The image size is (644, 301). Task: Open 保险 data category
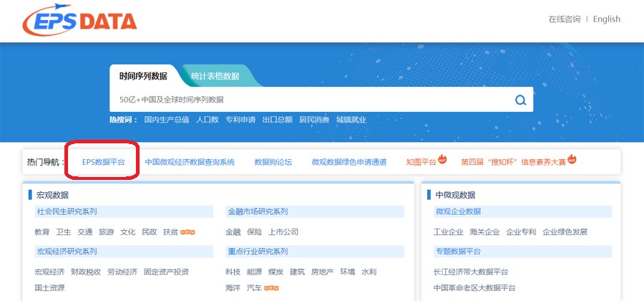click(254, 232)
